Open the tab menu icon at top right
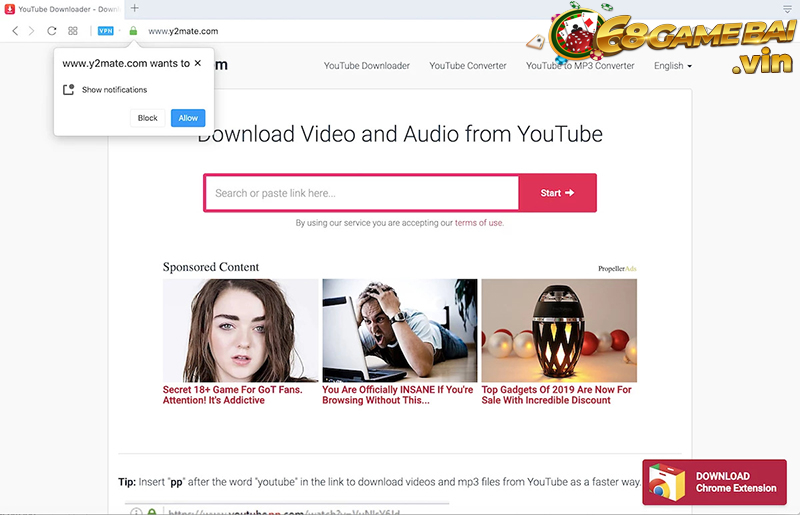Image resolution: width=800 pixels, height=515 pixels. click(x=787, y=8)
